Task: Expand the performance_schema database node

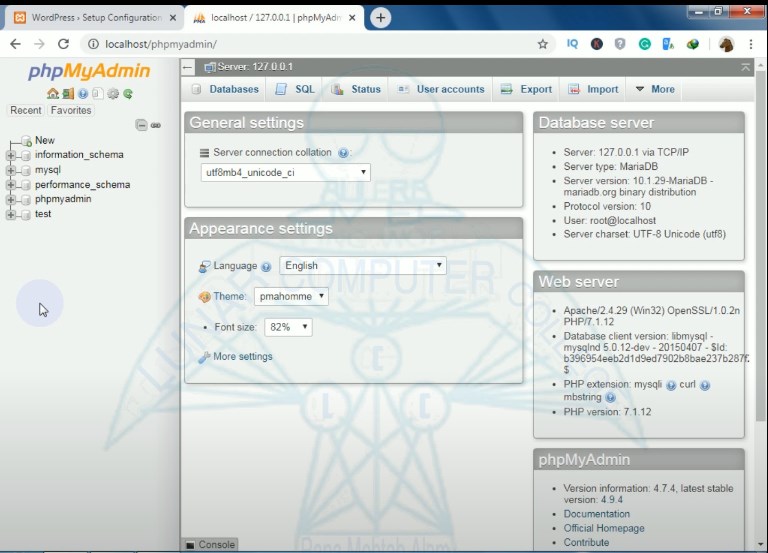Action: click(11, 185)
